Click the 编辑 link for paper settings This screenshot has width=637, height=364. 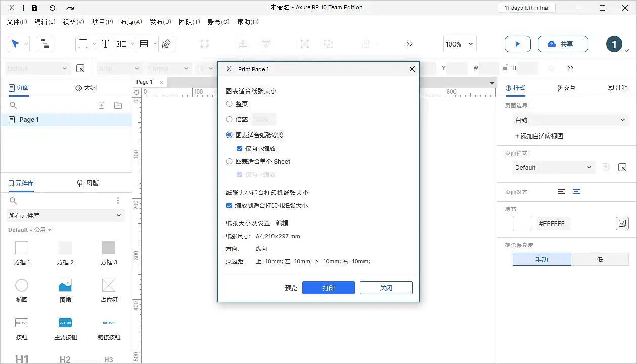click(x=282, y=223)
